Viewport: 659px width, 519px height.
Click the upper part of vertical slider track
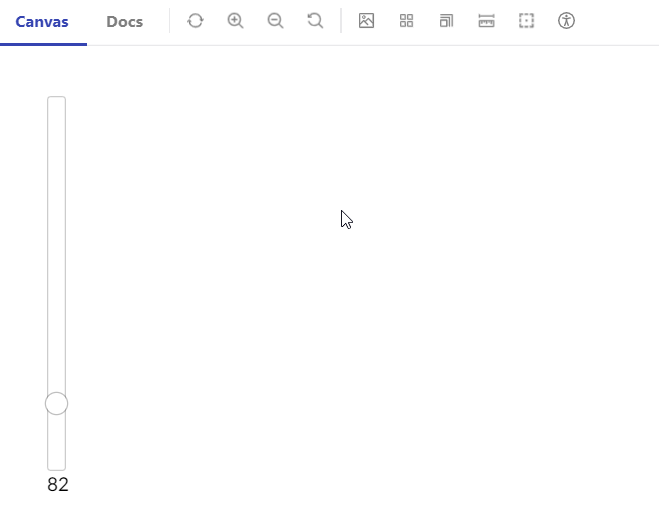[56, 244]
